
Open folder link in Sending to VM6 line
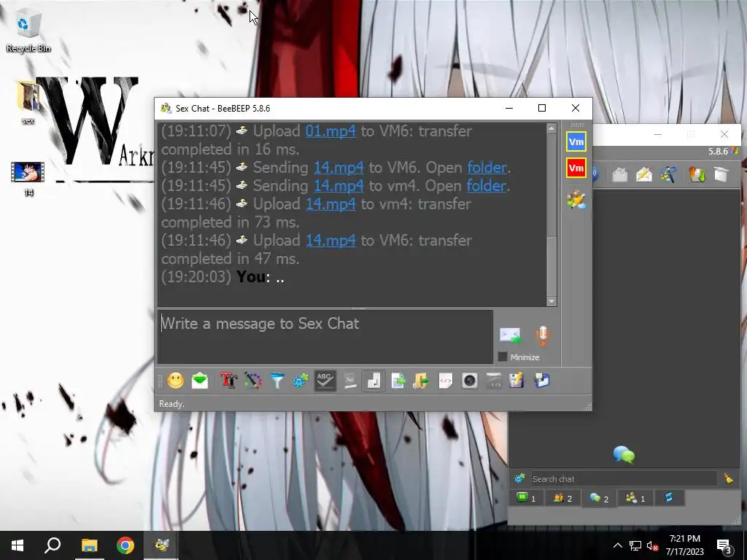pyautogui.click(x=487, y=168)
